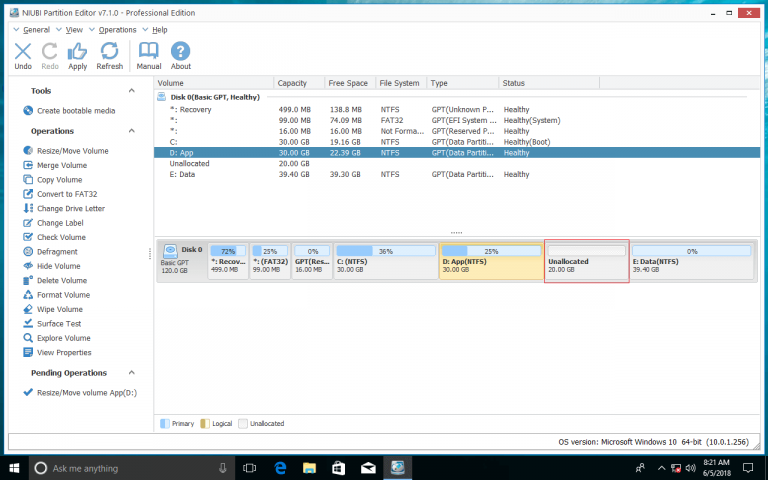The width and height of the screenshot is (768, 480).
Task: Click the D: App(NTFS) partition block
Action: [x=491, y=261]
